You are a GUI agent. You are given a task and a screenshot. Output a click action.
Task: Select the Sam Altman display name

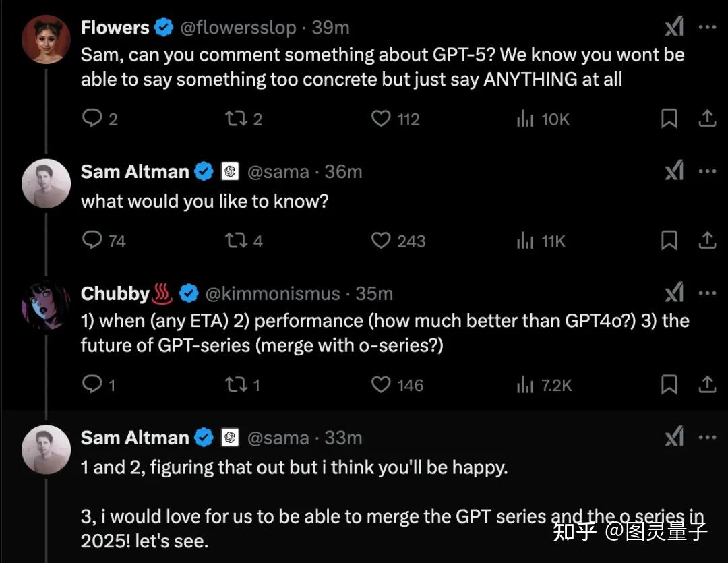[134, 171]
